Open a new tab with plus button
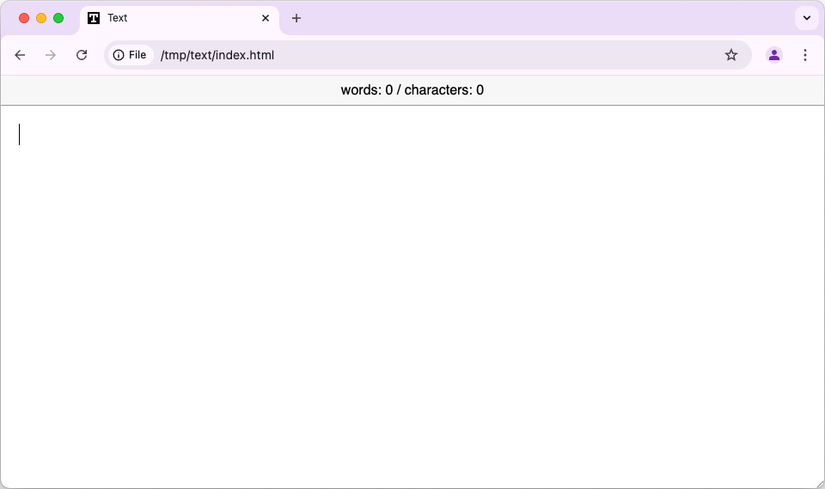 (x=296, y=18)
